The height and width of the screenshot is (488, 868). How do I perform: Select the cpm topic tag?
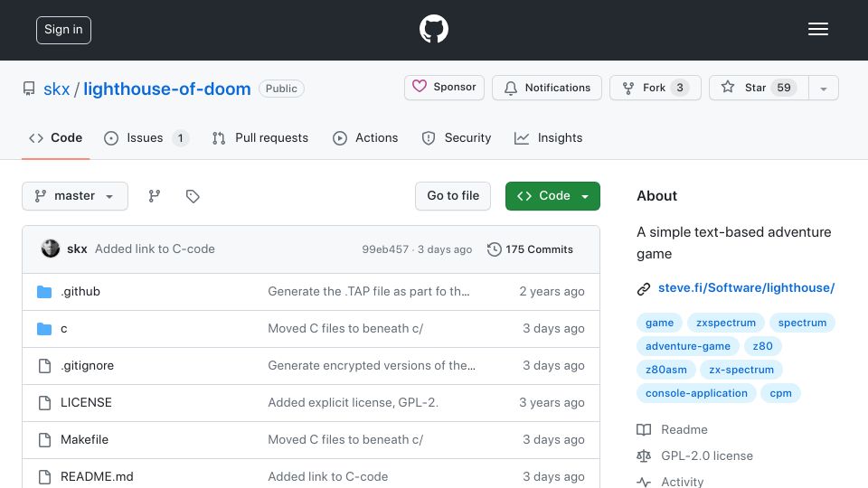pos(780,393)
